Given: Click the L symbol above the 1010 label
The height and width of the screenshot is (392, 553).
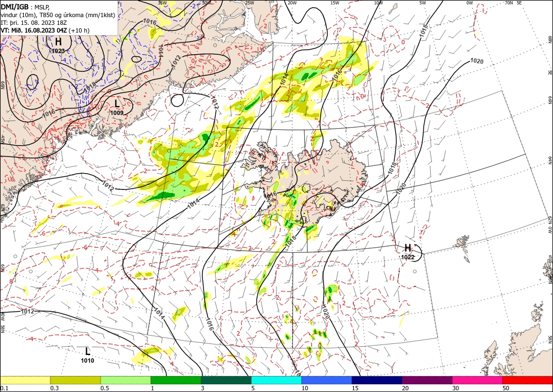Looking at the screenshot, I should click(87, 351).
